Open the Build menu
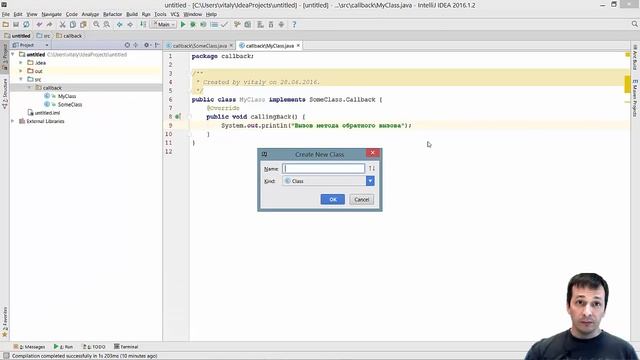This screenshot has height=360, width=640. click(x=132, y=14)
